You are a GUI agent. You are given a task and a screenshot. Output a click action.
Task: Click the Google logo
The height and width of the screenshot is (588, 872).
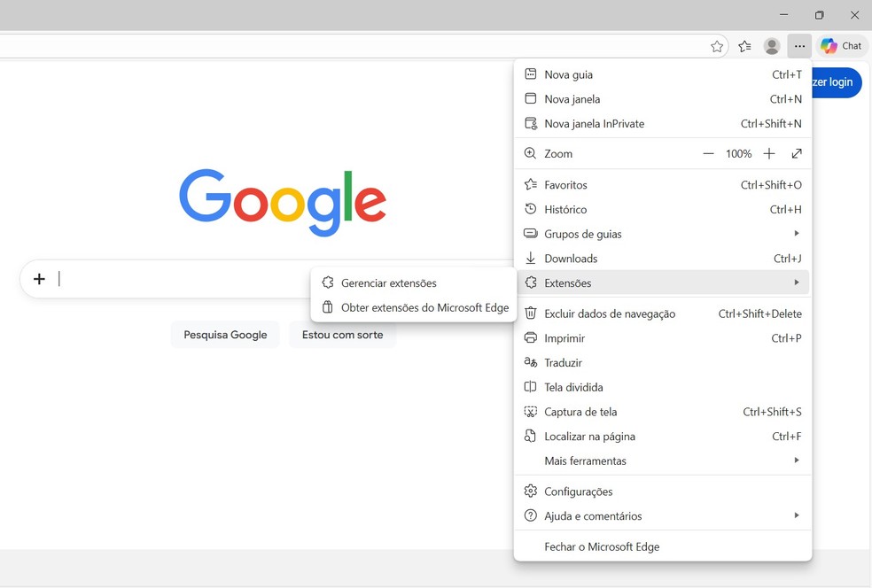[283, 202]
